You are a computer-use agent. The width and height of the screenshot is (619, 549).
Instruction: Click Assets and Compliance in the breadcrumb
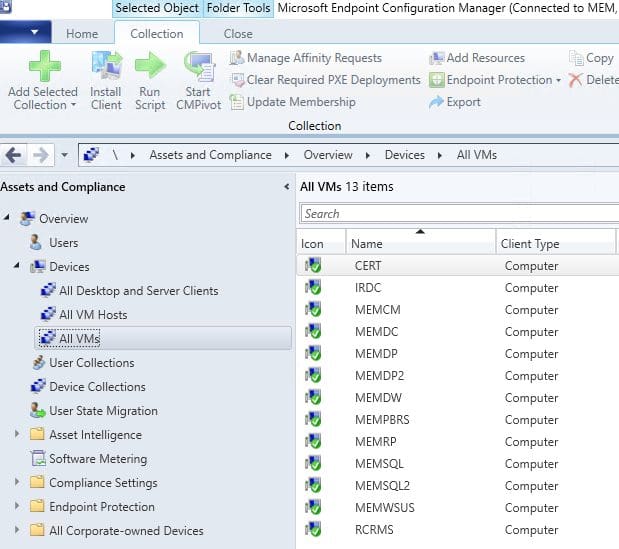pos(210,155)
